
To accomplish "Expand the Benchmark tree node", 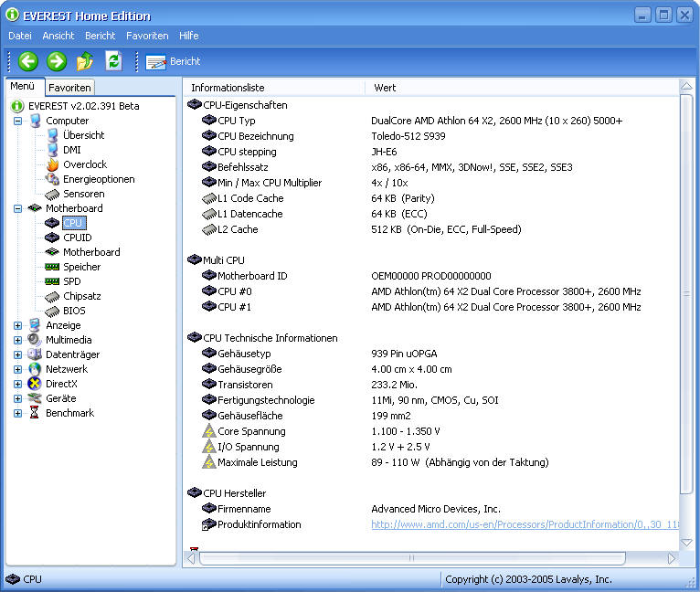I will coord(18,414).
